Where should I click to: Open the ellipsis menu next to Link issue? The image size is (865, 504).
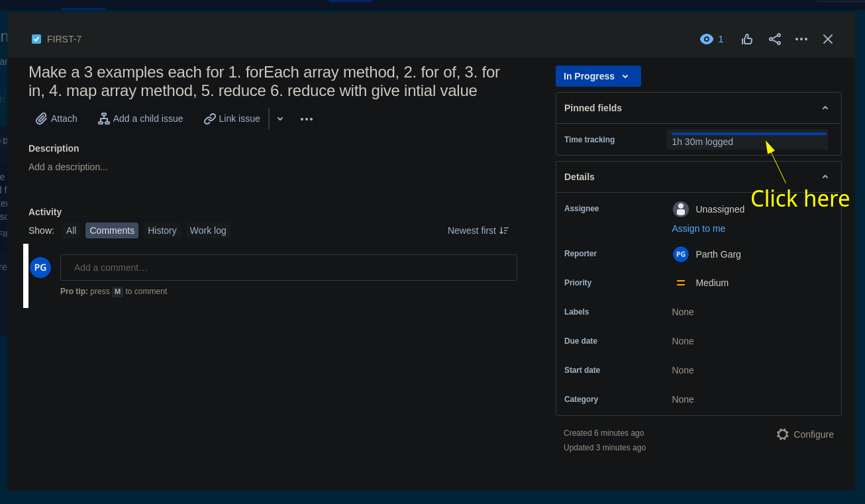(307, 119)
